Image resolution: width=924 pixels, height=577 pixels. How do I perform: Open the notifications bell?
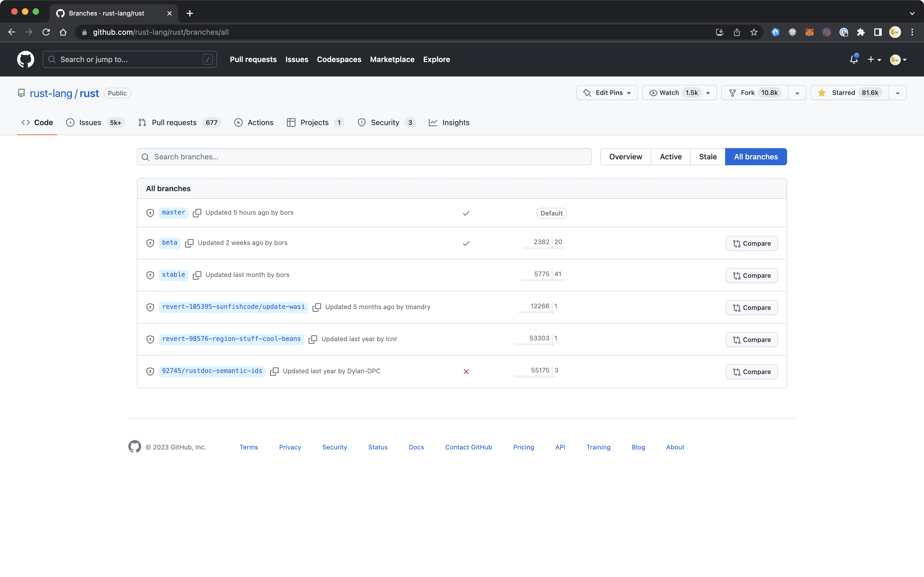tap(854, 59)
